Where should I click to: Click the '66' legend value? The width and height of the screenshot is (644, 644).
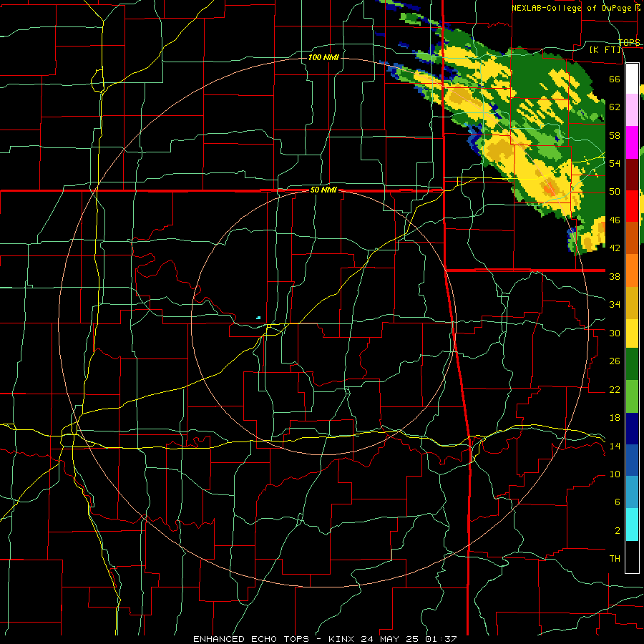[x=615, y=79]
